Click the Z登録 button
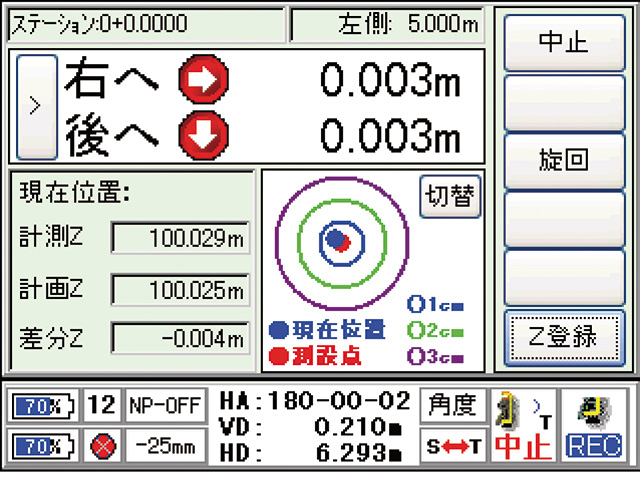This screenshot has width=640, height=480. pos(564,337)
